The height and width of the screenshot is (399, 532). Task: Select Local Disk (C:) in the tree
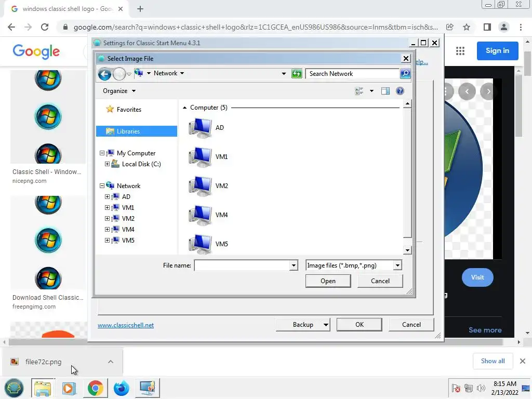141,164
